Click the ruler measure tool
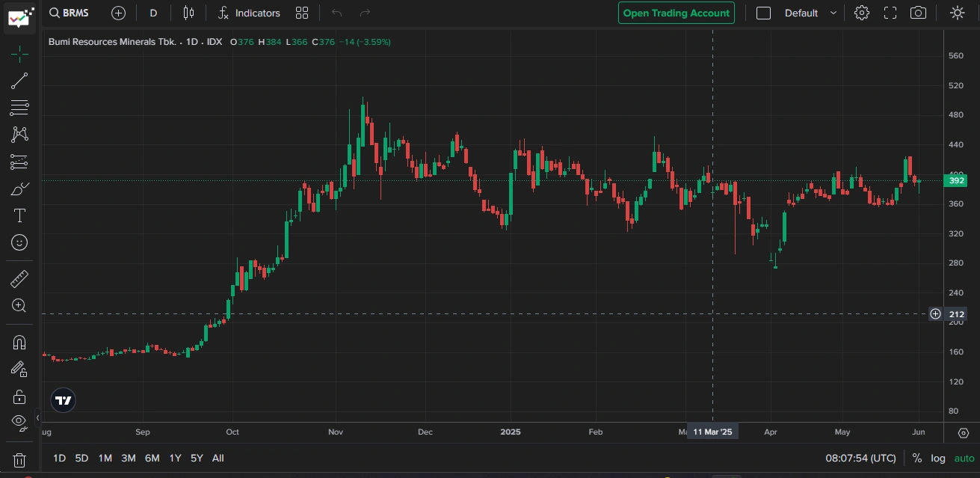The image size is (980, 478). pos(19,279)
